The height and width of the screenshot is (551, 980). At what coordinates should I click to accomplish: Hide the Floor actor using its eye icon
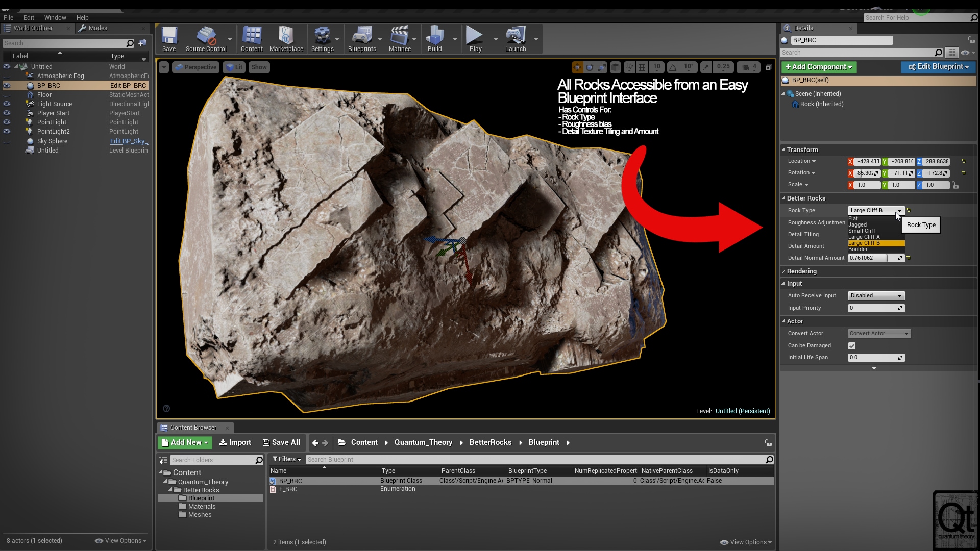[x=7, y=95]
